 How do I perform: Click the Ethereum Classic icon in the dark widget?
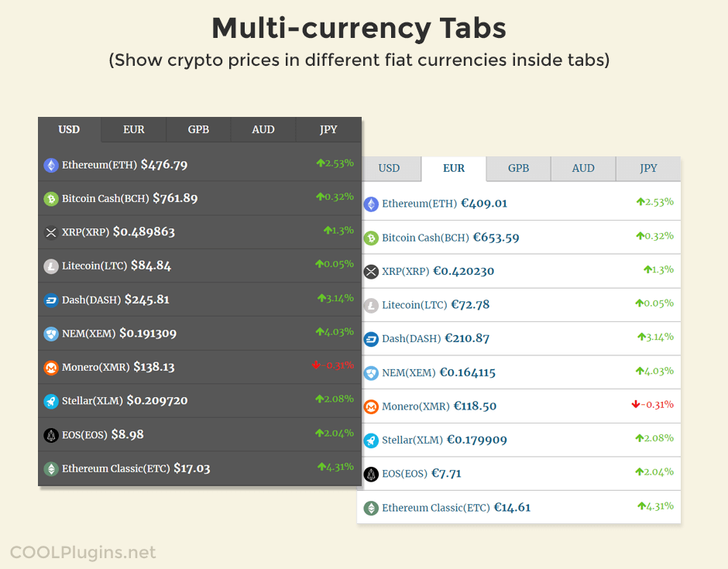click(51, 468)
